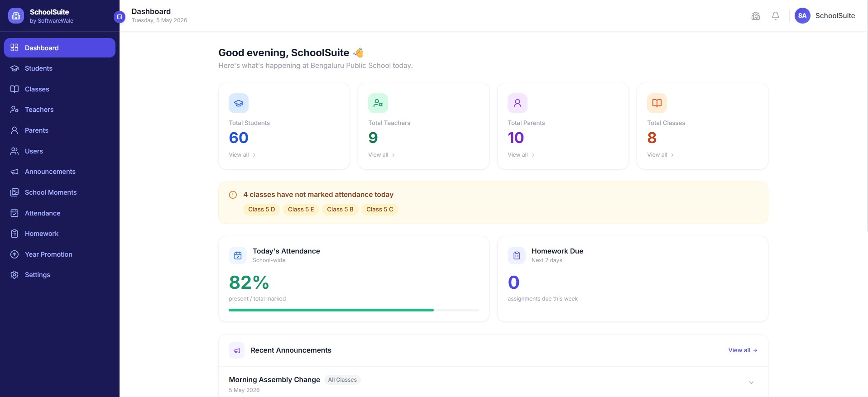The height and width of the screenshot is (397, 868).
Task: Click the School Moments gallery icon
Action: (x=14, y=192)
